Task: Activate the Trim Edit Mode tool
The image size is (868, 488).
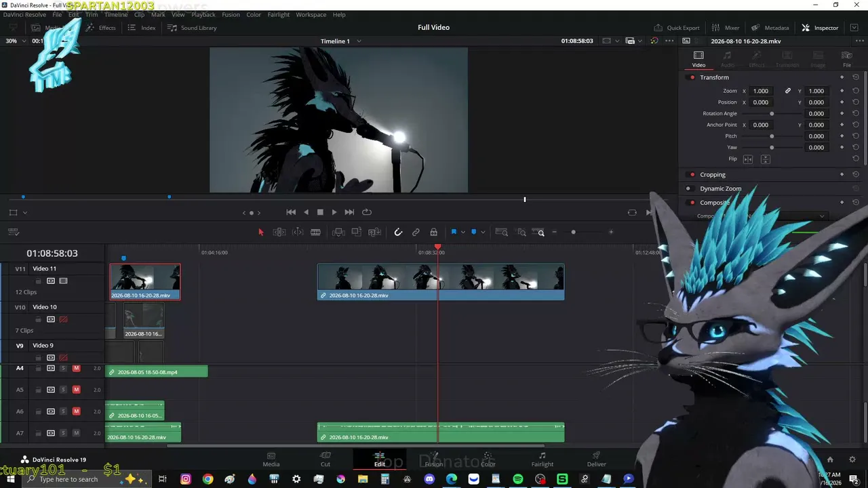Action: click(x=279, y=232)
